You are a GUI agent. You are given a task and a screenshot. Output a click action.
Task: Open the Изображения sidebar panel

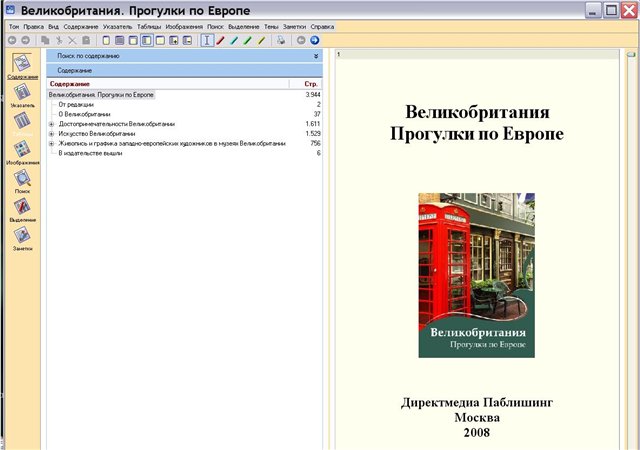click(x=21, y=150)
